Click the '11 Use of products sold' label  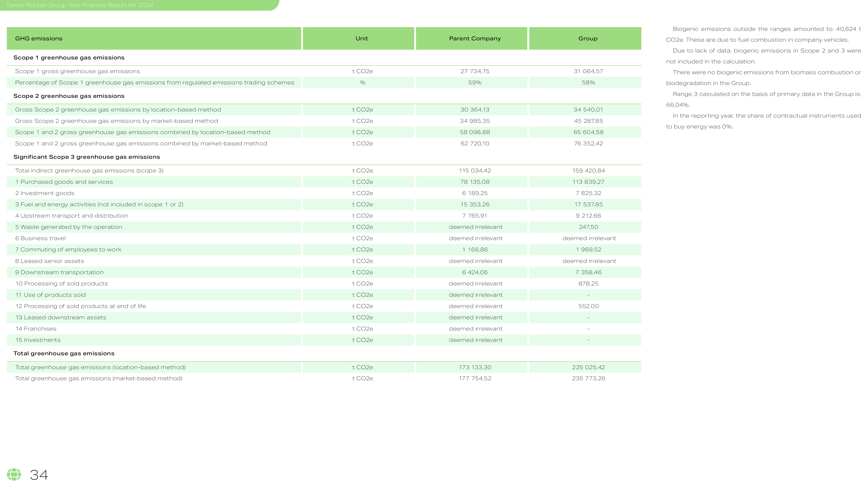[x=51, y=295]
